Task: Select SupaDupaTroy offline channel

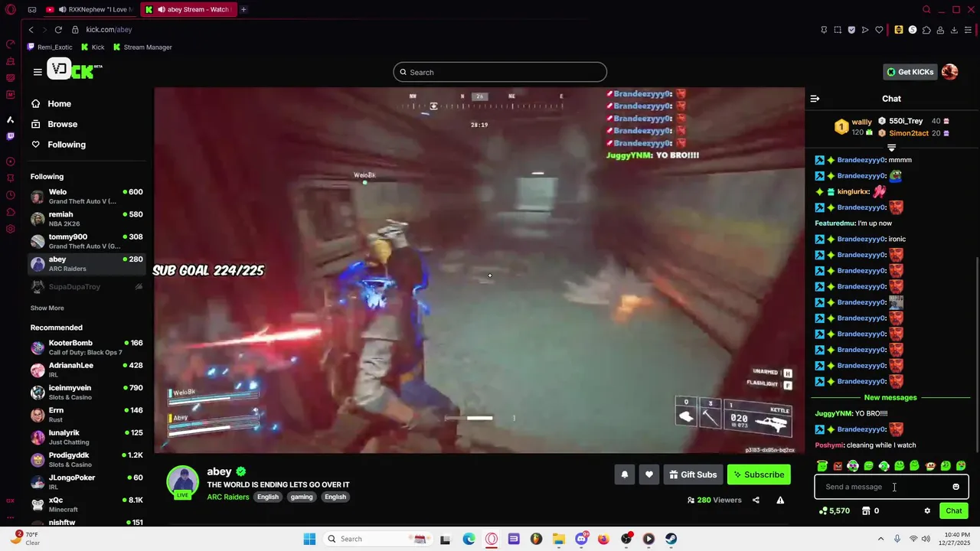Action: point(87,286)
